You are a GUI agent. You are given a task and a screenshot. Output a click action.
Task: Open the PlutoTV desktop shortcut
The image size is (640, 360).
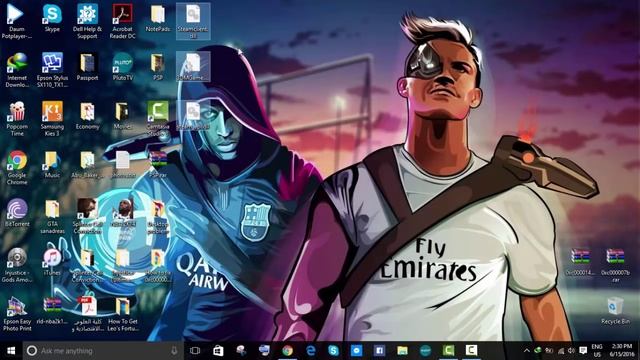pyautogui.click(x=122, y=67)
